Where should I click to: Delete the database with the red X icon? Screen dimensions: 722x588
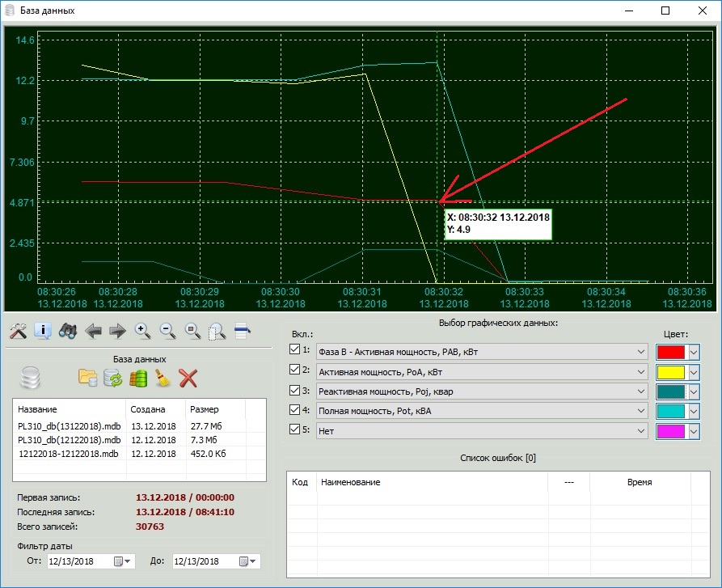pos(188,378)
